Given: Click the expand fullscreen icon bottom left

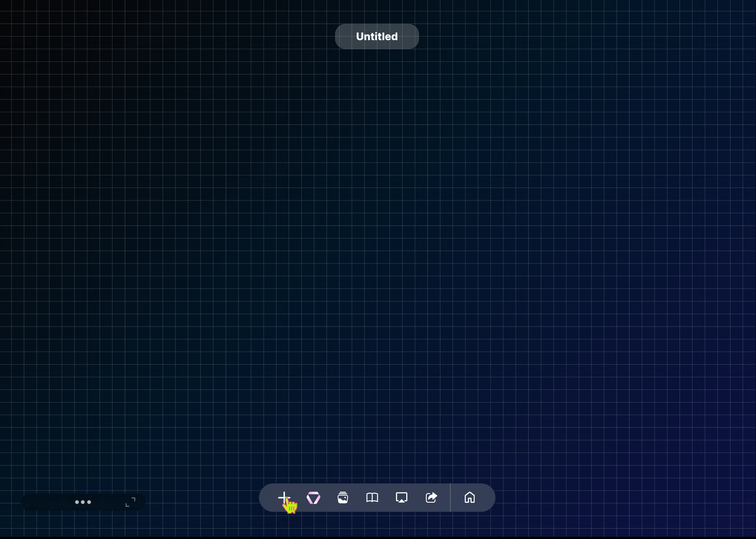Looking at the screenshot, I should (x=130, y=502).
